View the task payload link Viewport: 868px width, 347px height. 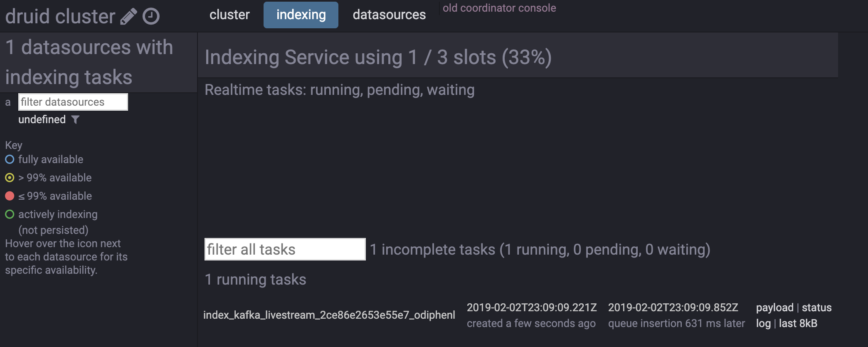coord(774,307)
